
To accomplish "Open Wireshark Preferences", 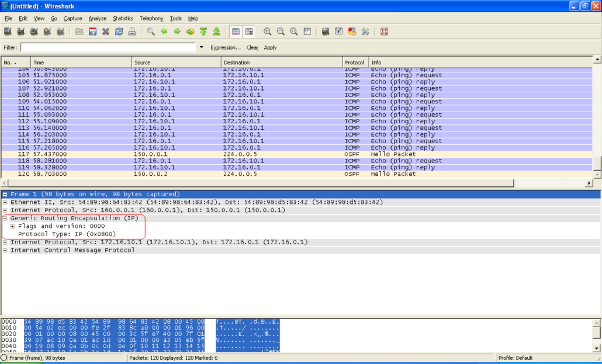I will [x=365, y=31].
